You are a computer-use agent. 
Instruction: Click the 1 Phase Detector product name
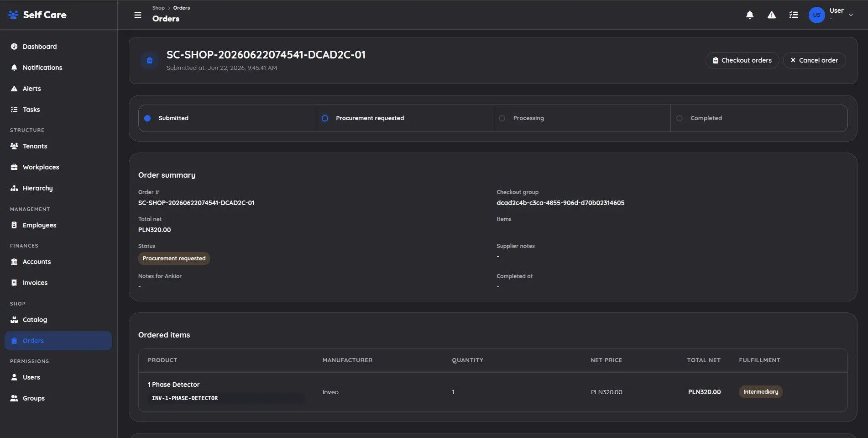click(x=173, y=385)
